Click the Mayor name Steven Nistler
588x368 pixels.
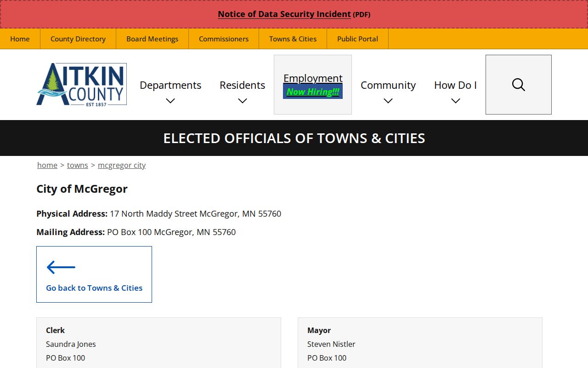(331, 344)
